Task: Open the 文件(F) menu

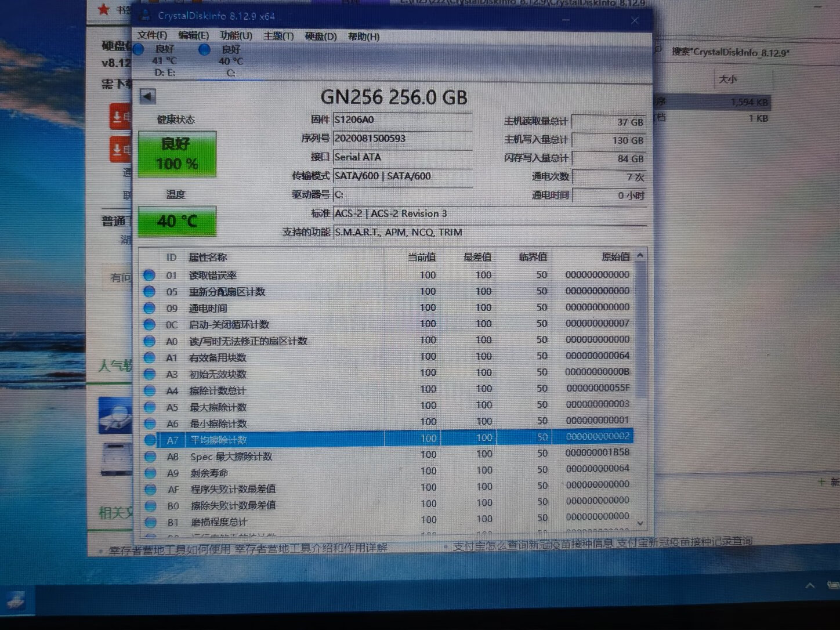Action: (x=152, y=36)
